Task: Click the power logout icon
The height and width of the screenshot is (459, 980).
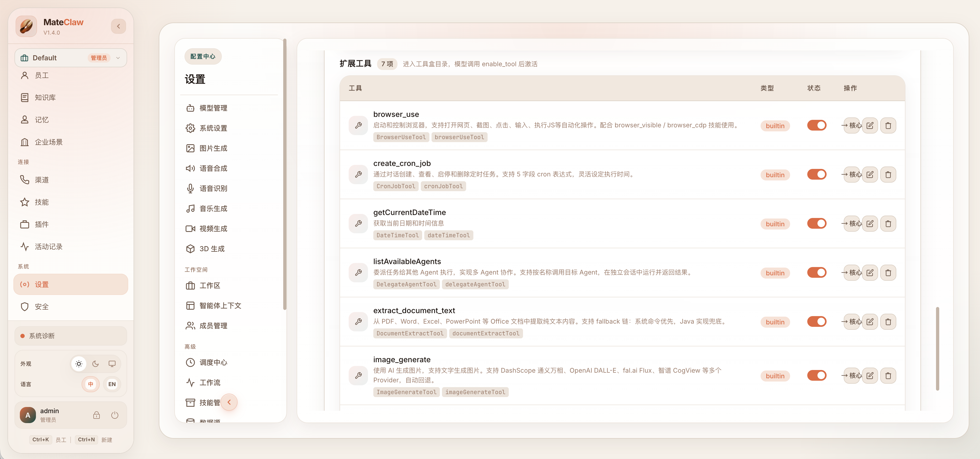Action: tap(115, 415)
